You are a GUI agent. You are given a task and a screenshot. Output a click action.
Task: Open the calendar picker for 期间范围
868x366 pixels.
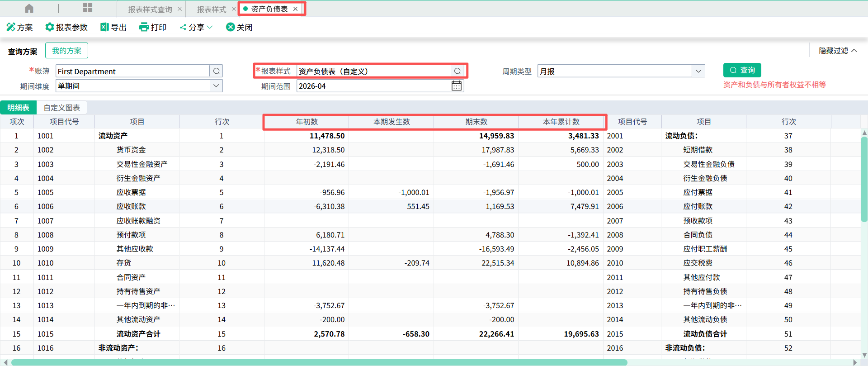click(457, 86)
